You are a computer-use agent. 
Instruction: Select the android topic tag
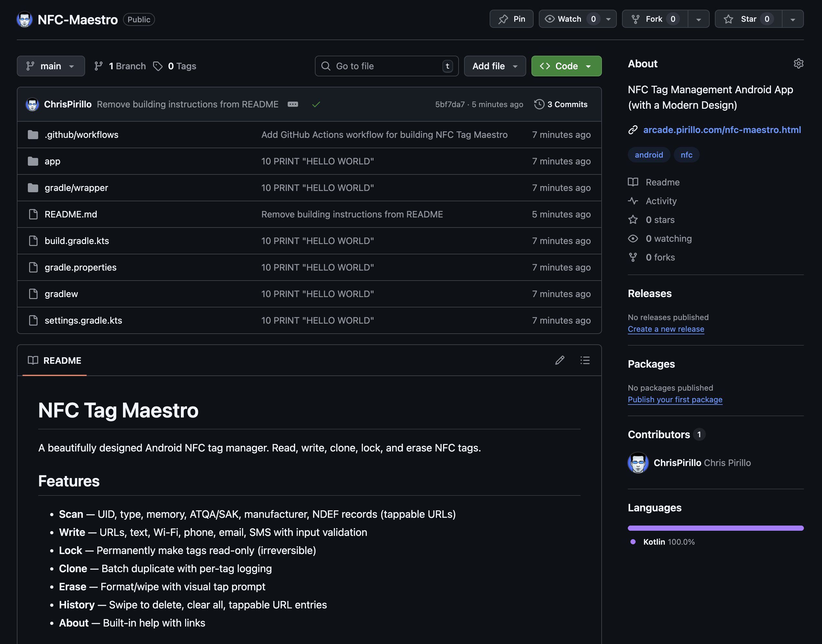point(649,155)
